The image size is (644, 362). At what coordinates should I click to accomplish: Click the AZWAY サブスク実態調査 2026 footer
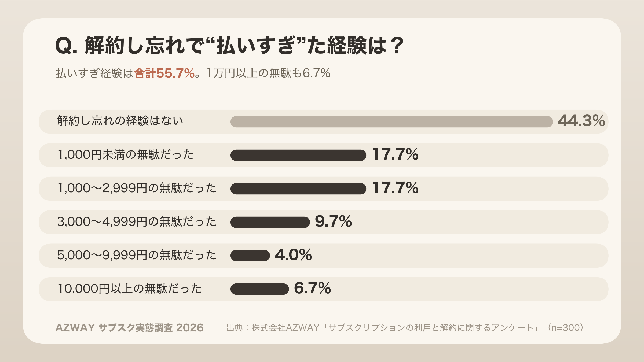[x=129, y=328]
